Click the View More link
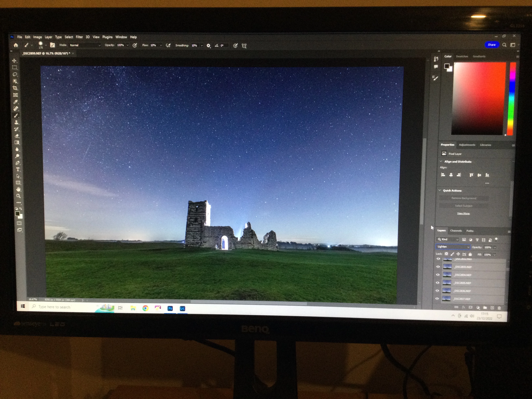This screenshot has height=399, width=532. (x=463, y=213)
